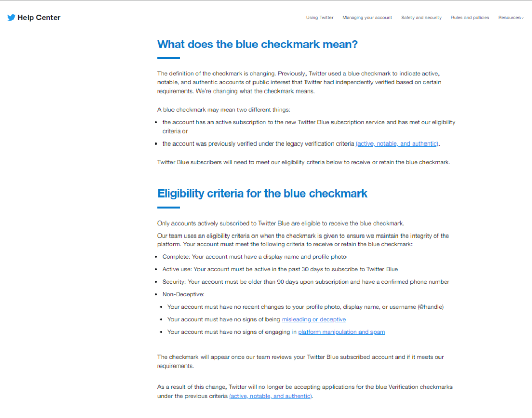The height and width of the screenshot is (418, 532).
Task: Select Managing your account menu item
Action: pyautogui.click(x=367, y=18)
